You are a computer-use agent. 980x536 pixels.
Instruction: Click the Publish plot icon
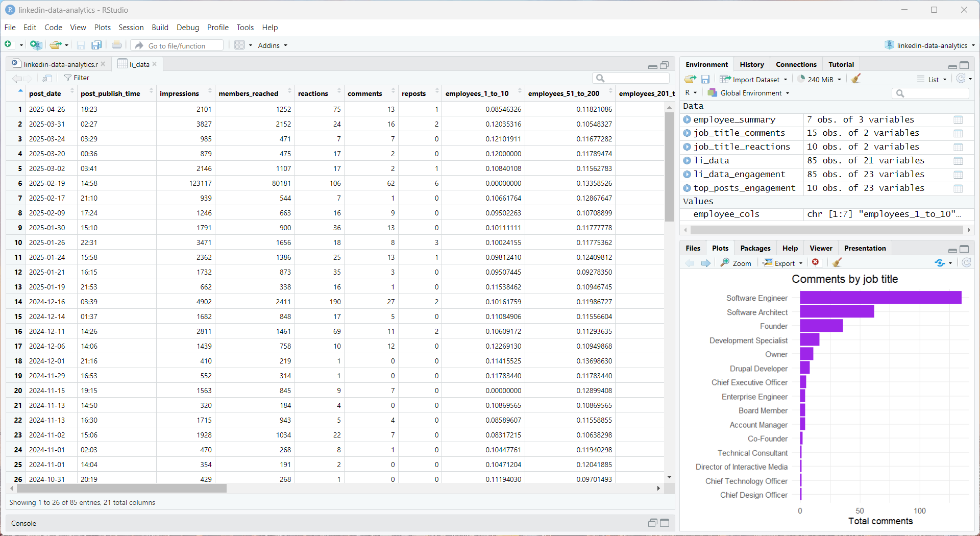(x=940, y=263)
